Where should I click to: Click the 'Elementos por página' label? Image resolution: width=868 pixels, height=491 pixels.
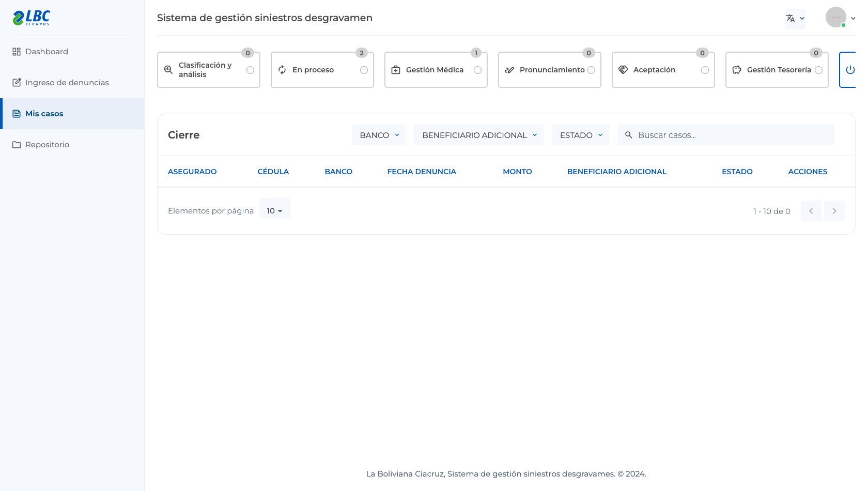tap(211, 211)
